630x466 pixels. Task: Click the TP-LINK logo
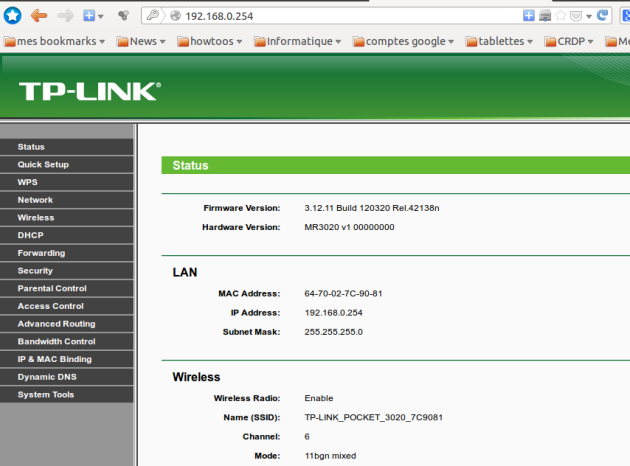click(x=89, y=91)
